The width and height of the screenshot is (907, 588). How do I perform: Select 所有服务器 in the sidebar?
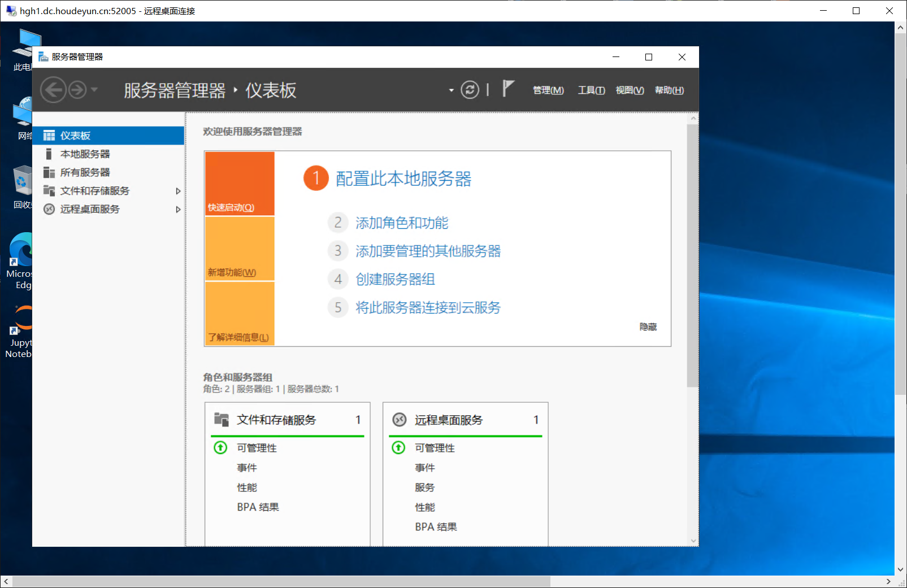click(x=109, y=172)
